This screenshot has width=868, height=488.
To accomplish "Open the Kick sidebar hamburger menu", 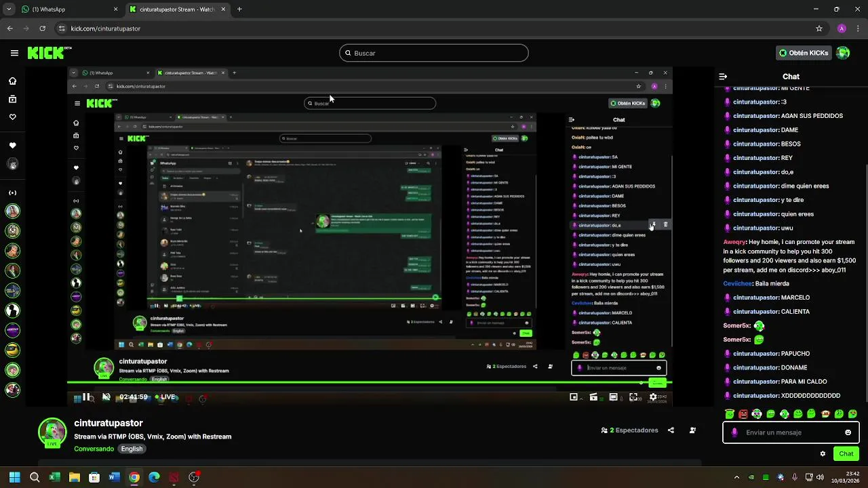I will [x=14, y=53].
